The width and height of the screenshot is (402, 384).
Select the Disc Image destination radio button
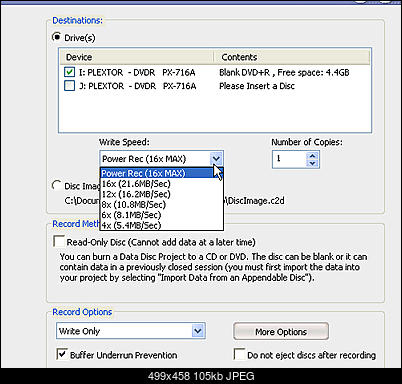tap(57, 185)
